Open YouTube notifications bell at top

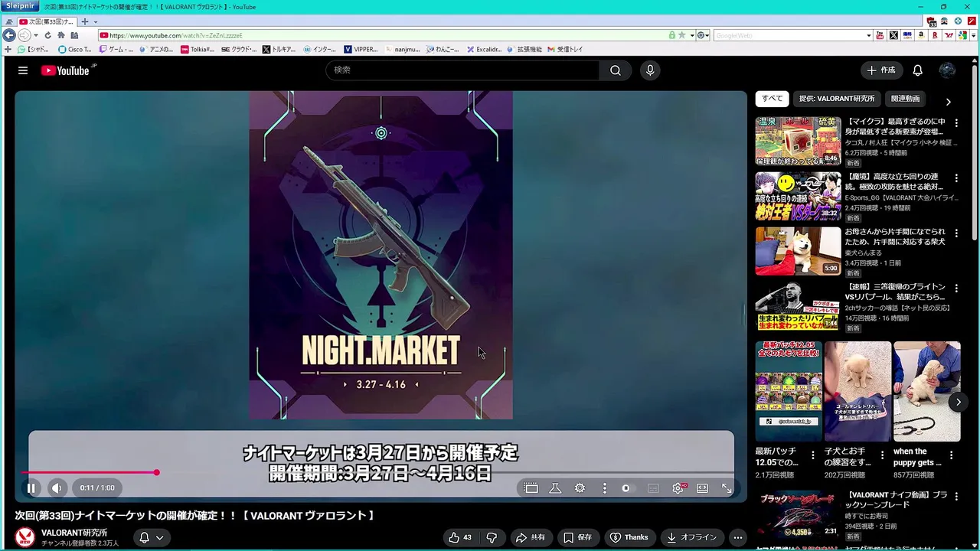coord(917,70)
